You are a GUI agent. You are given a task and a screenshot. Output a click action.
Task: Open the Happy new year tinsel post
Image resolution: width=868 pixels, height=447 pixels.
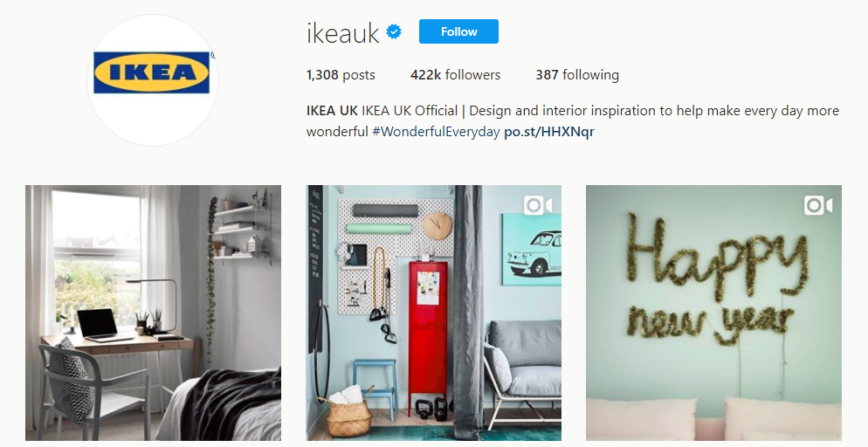713,313
